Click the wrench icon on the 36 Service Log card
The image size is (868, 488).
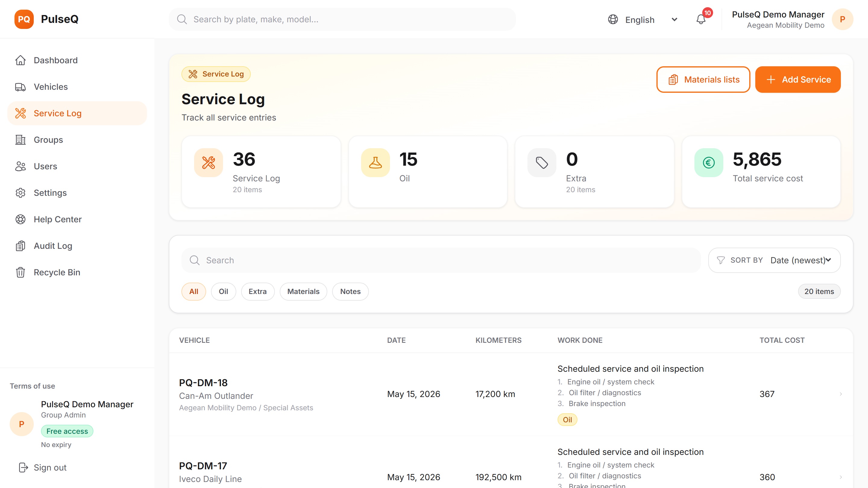point(208,163)
